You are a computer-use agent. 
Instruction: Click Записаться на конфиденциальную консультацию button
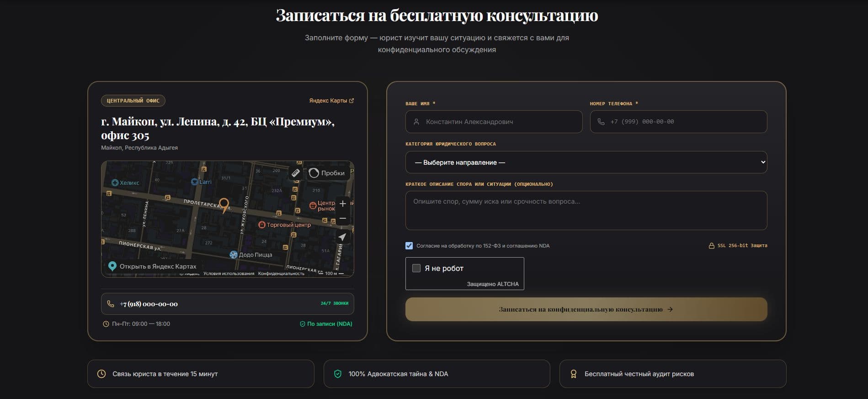(586, 309)
